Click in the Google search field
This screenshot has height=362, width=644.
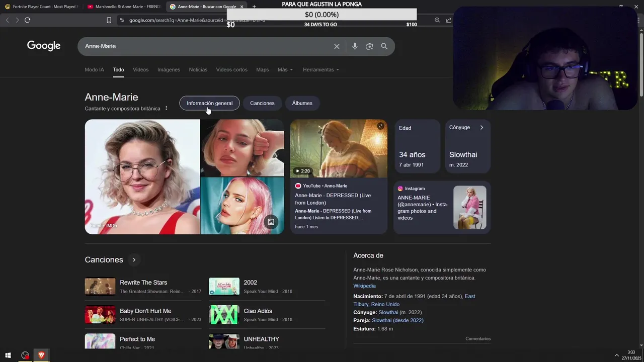[x=206, y=46]
